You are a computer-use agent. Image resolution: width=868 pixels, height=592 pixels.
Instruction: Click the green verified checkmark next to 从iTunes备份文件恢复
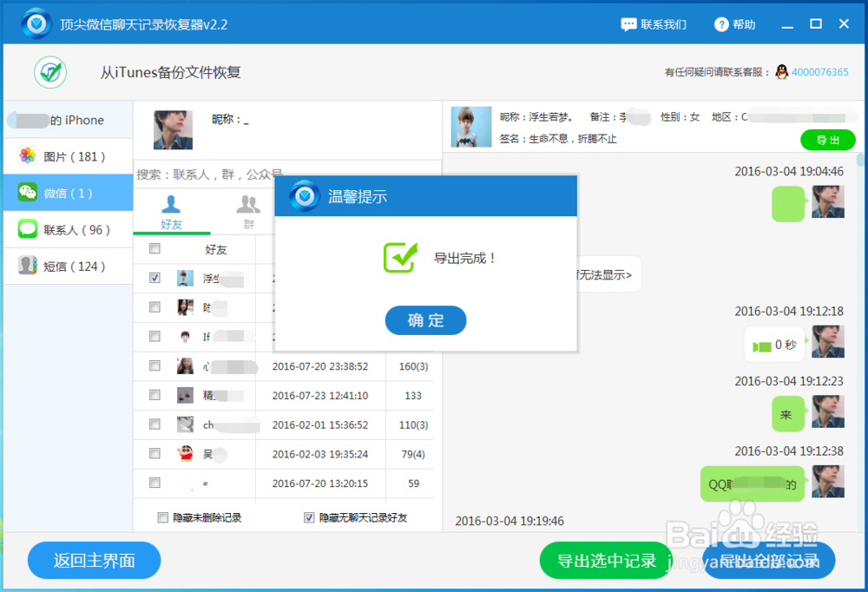[49, 72]
